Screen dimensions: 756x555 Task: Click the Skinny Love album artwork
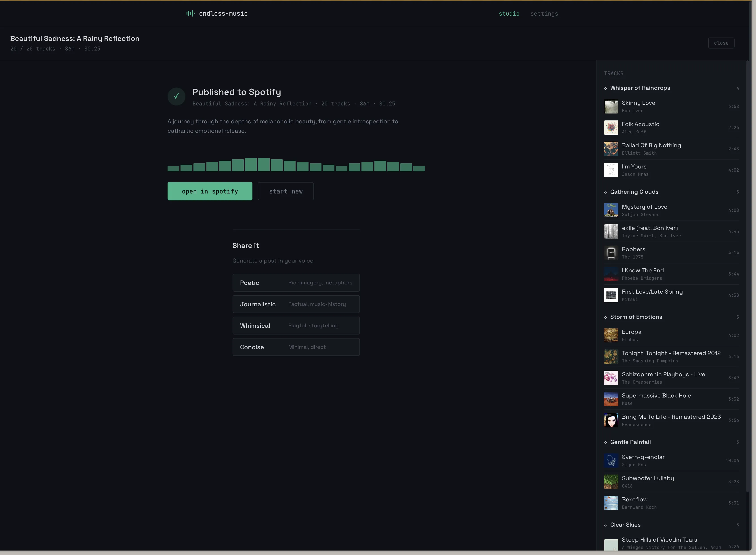click(611, 107)
